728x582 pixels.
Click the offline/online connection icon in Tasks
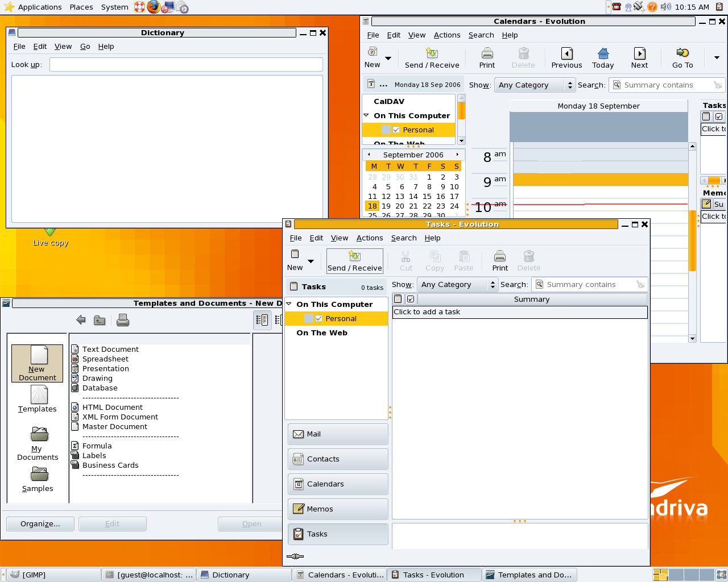point(295,556)
